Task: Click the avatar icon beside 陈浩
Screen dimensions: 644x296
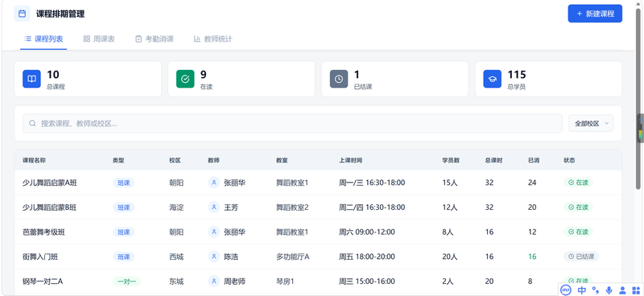Action: [x=213, y=257]
